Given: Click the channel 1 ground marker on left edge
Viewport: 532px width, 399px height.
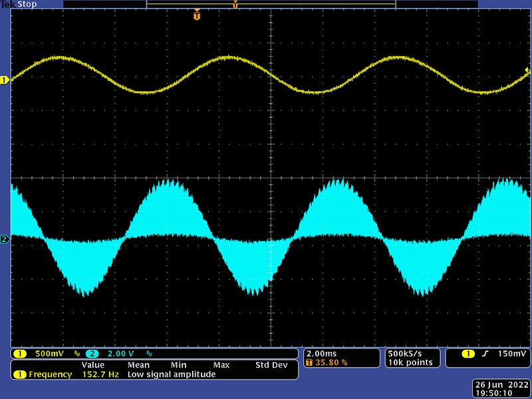Looking at the screenshot, I should coord(5,80).
